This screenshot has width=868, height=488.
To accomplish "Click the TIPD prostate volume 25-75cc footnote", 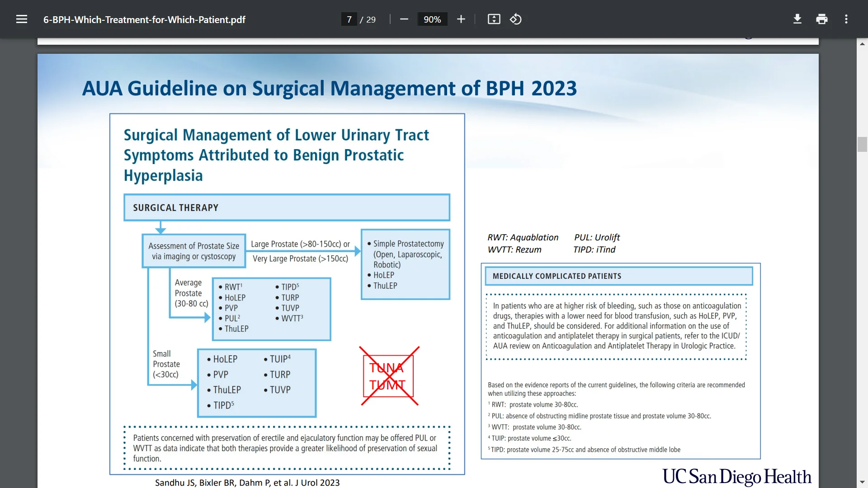I will click(x=584, y=450).
